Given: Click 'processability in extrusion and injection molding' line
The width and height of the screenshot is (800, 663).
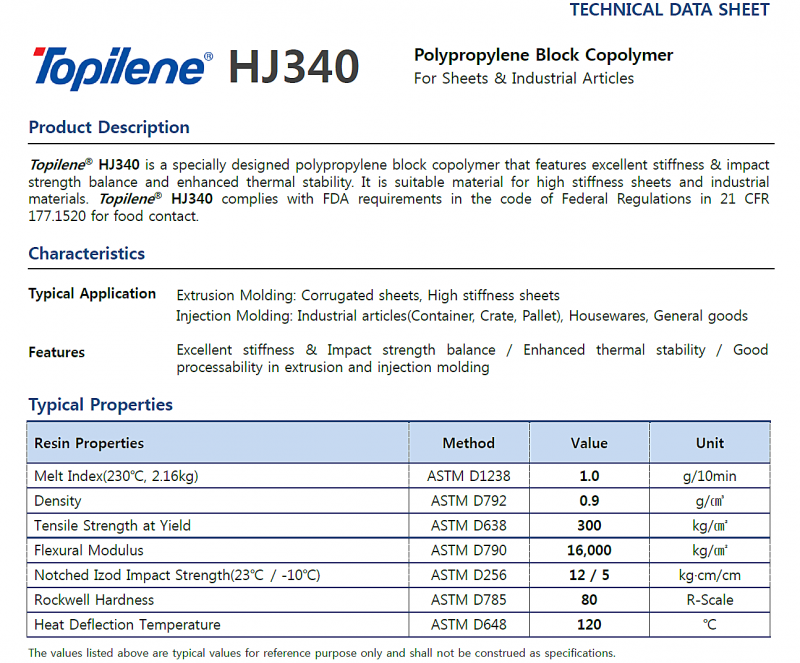Looking at the screenshot, I should (333, 367).
